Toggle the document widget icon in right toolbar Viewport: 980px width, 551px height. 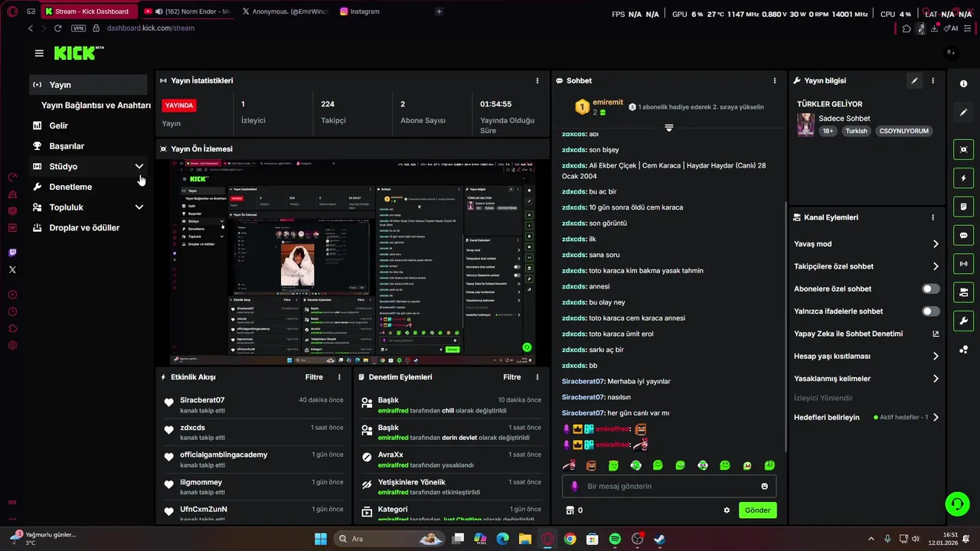(963, 207)
